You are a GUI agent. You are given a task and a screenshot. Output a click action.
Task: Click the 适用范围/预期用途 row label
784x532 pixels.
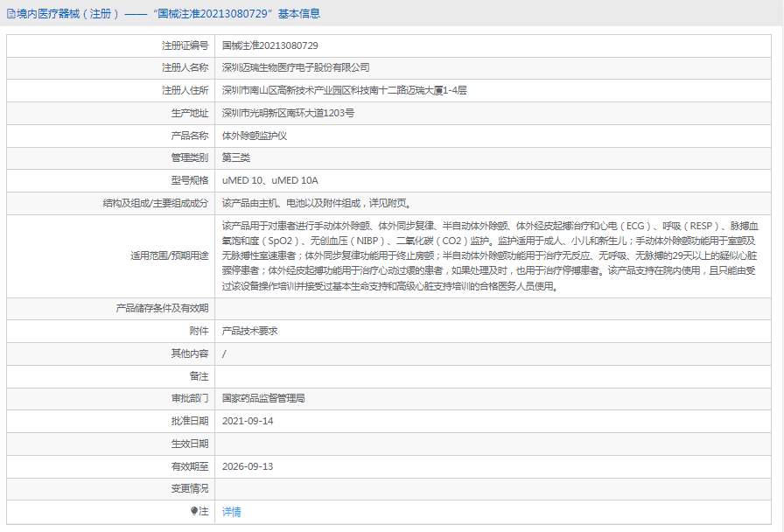pyautogui.click(x=170, y=256)
